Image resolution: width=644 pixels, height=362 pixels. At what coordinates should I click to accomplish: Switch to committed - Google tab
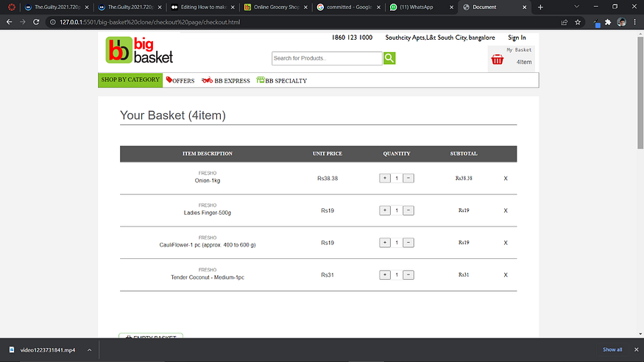coord(349,7)
